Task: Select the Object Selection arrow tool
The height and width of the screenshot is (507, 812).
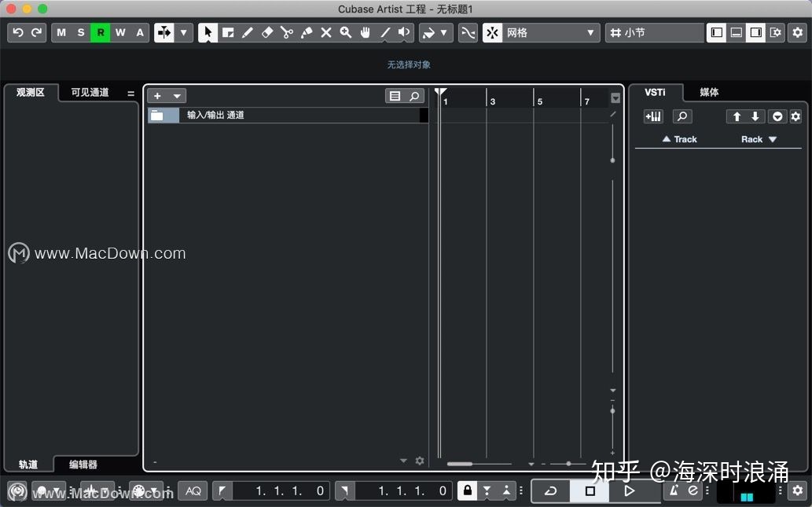Action: pos(208,33)
